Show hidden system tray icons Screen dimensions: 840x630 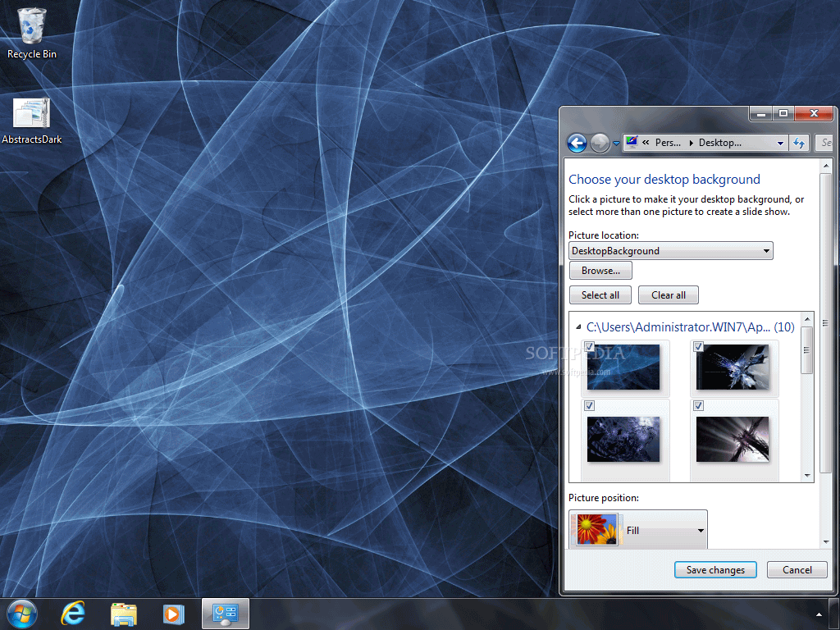click(819, 614)
